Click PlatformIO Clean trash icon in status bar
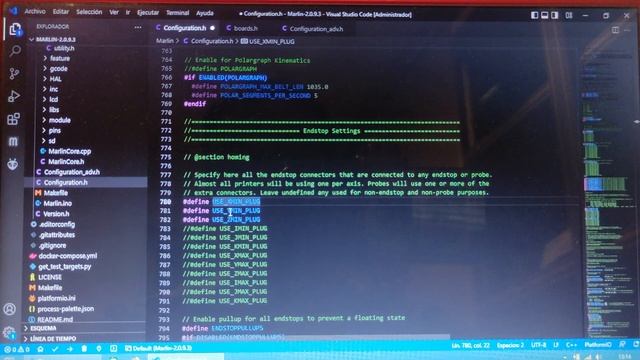This screenshot has width=640, height=360. pyautogui.click(x=84, y=349)
